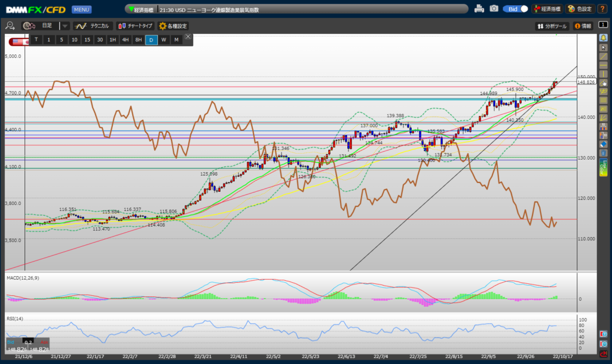Click the print chart icon
612x364 pixels.
point(479,9)
